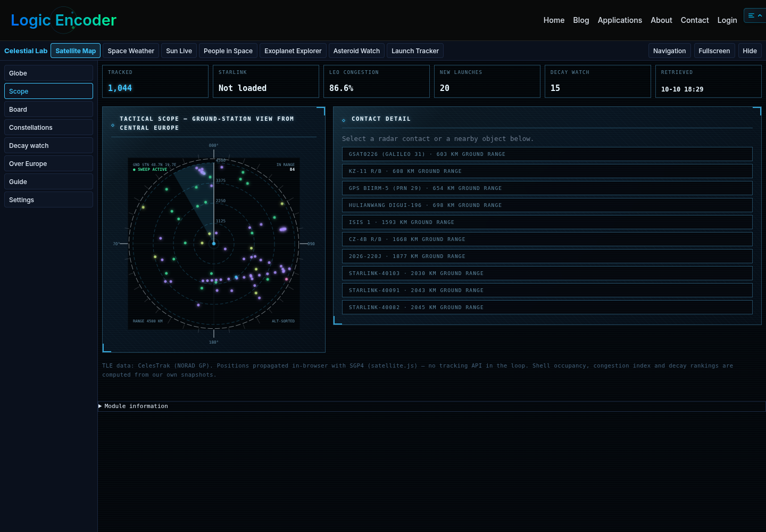766x532 pixels.
Task: Select the 2026-220J contact row
Action: point(547,256)
